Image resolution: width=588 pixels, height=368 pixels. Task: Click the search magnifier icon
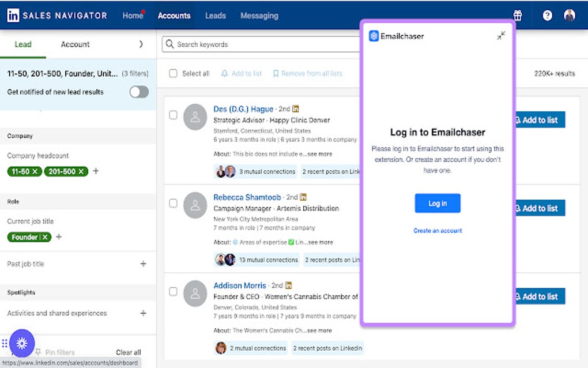coord(169,44)
